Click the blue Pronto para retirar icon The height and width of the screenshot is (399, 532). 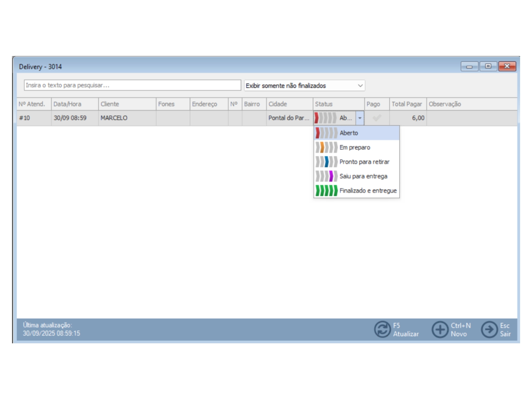click(x=326, y=162)
